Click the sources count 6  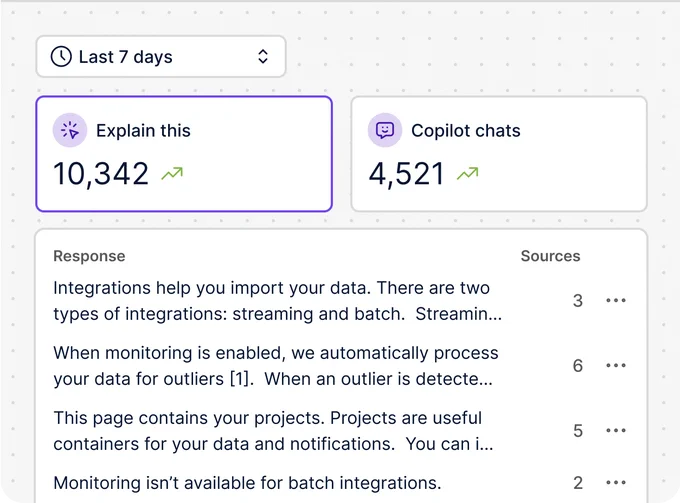point(578,366)
